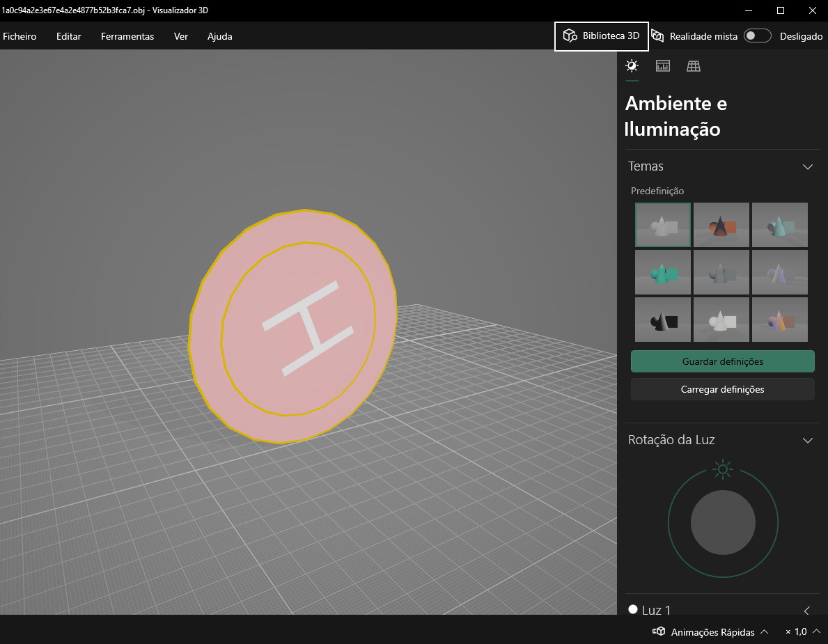This screenshot has height=644, width=828.
Task: Open Biblioteca 3D library
Action: click(602, 36)
